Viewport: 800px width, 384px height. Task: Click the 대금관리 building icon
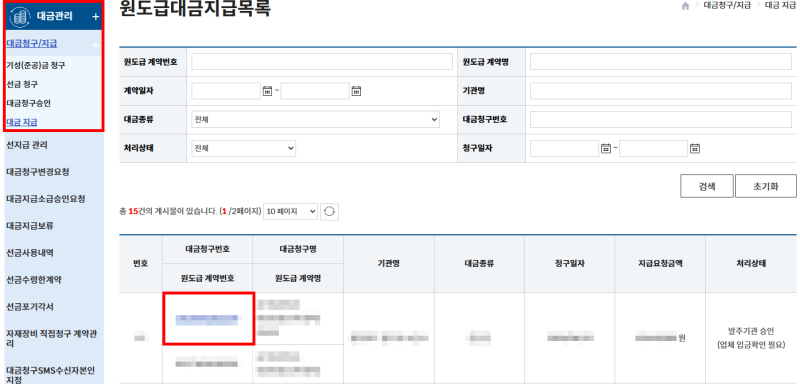point(20,17)
